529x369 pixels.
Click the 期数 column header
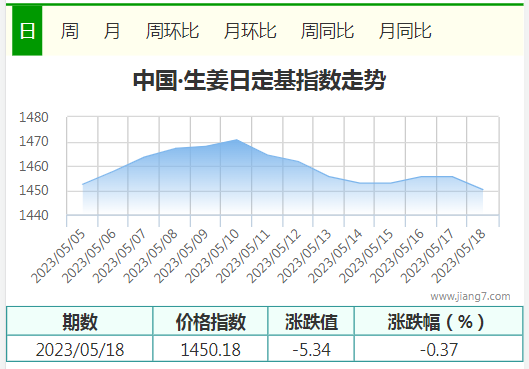[80, 321]
